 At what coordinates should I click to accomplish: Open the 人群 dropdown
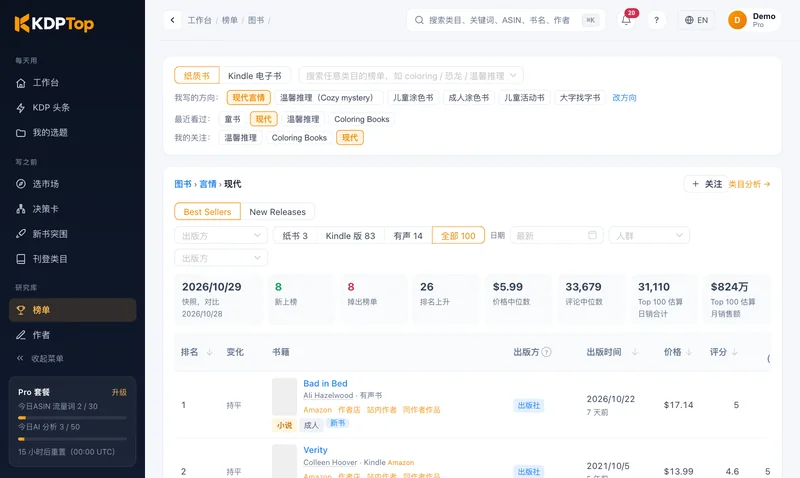(649, 235)
